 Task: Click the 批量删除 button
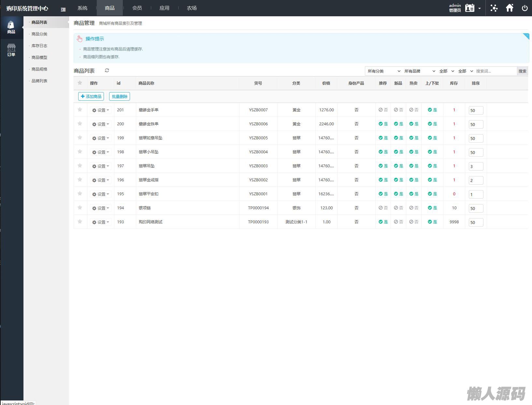[x=120, y=96]
